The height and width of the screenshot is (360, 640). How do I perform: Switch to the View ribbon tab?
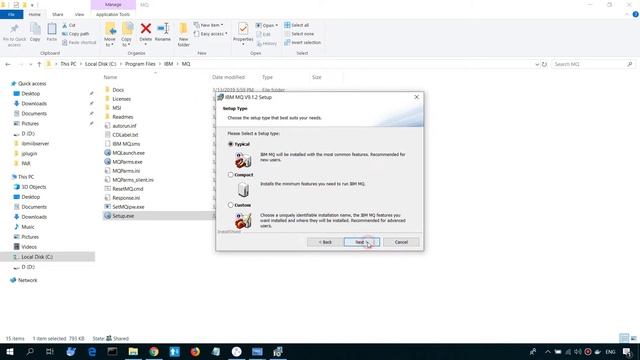[x=80, y=14]
